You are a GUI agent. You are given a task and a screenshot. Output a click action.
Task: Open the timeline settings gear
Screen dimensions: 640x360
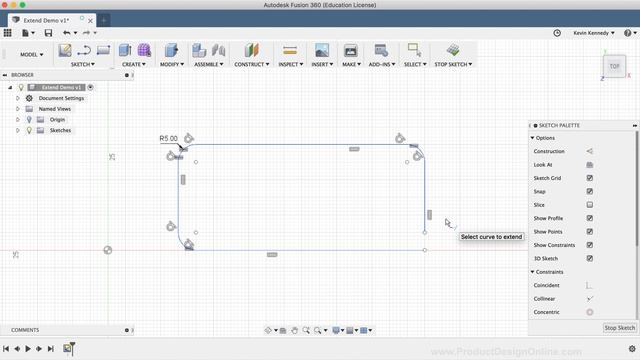coord(632,349)
